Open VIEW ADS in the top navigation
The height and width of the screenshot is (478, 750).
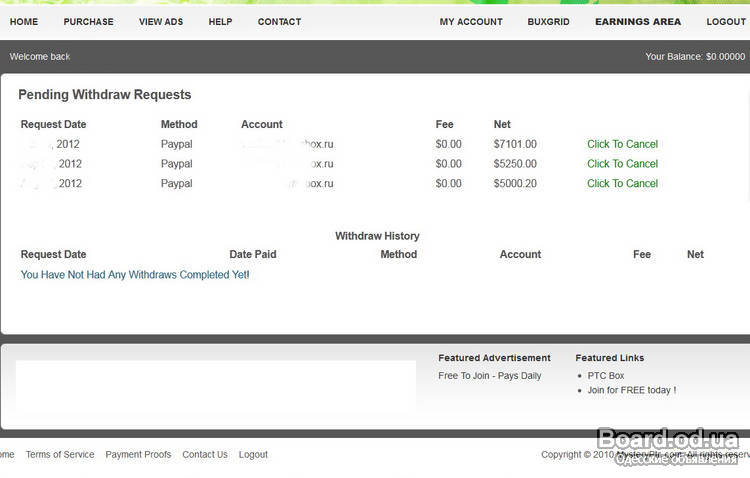pos(161,22)
